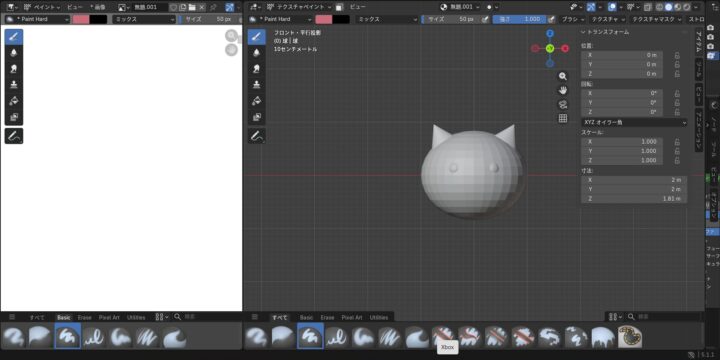This screenshot has width=720, height=360.
Task: Select the Mask tool in the 3D viewport toolbar
Action: [257, 117]
